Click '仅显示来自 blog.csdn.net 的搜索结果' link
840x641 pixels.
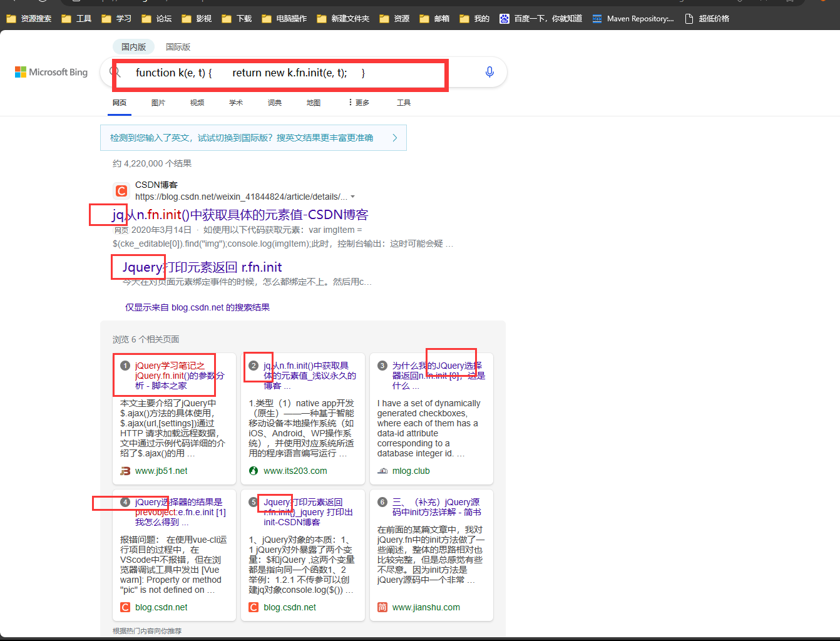197,307
